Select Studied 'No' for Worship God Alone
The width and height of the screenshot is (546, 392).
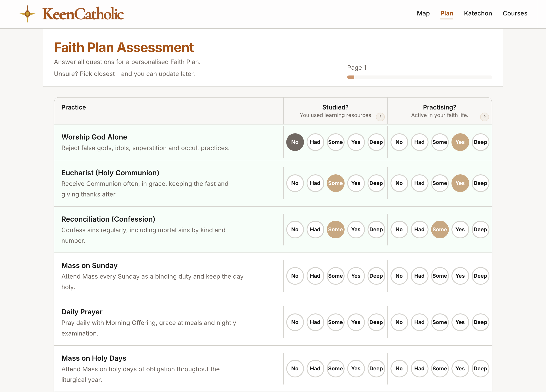295,142
